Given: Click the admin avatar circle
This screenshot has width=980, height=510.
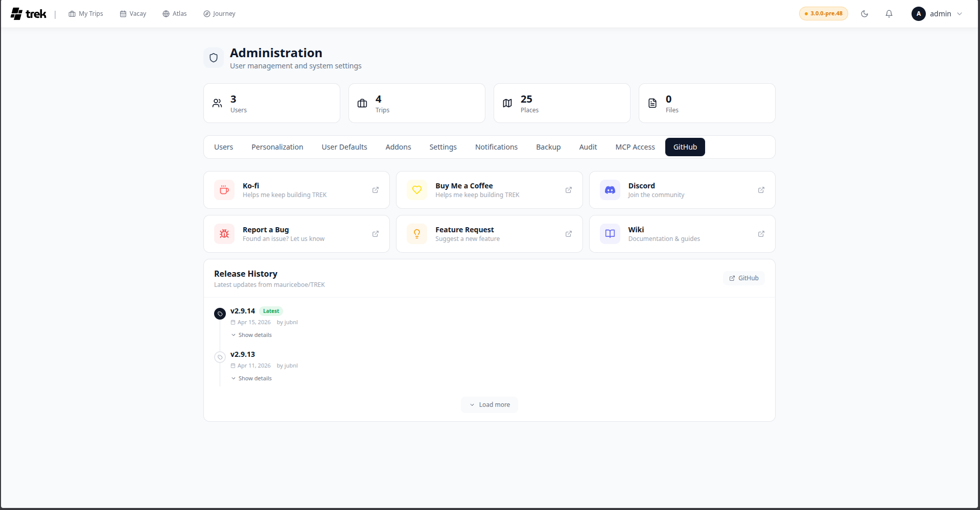Looking at the screenshot, I should [x=918, y=14].
